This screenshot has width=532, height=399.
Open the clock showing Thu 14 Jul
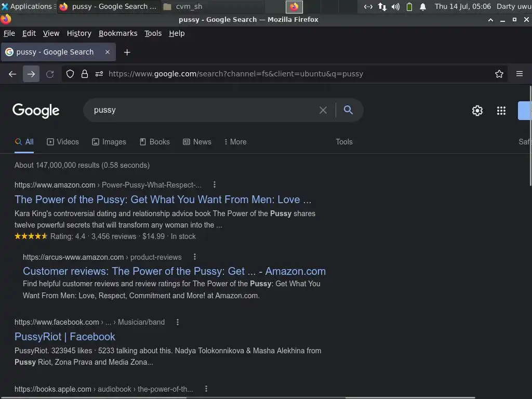click(463, 6)
